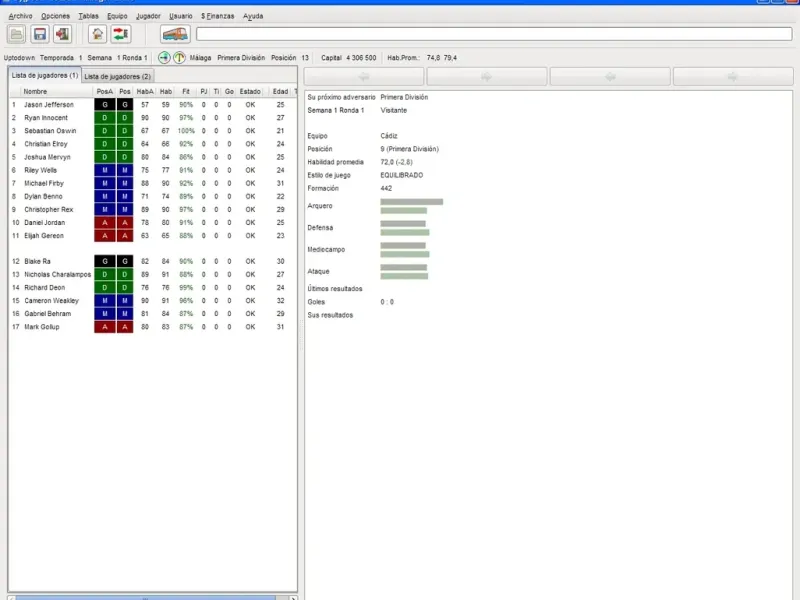Click the team bus toolbar icon

click(175, 34)
